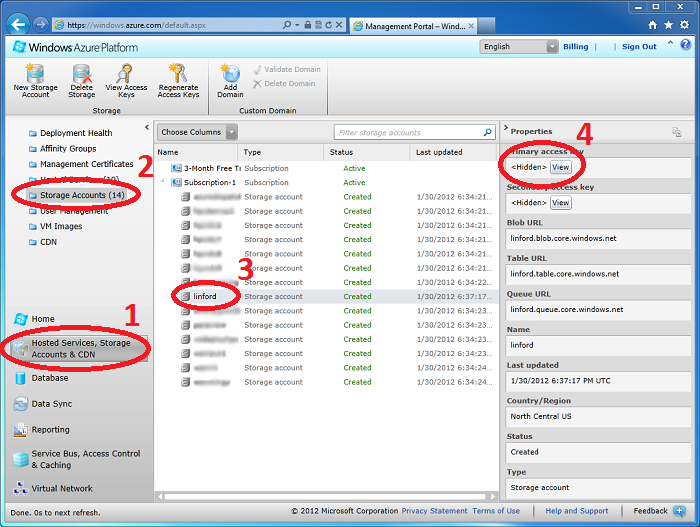This screenshot has height=527, width=700.
Task: Open help question mark icon
Action: click(686, 44)
